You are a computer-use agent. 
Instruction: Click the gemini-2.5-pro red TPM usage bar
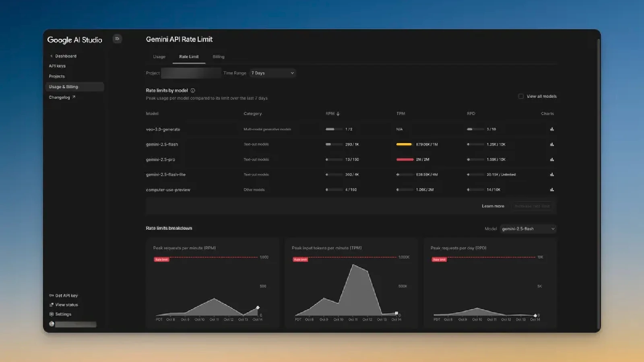(405, 160)
